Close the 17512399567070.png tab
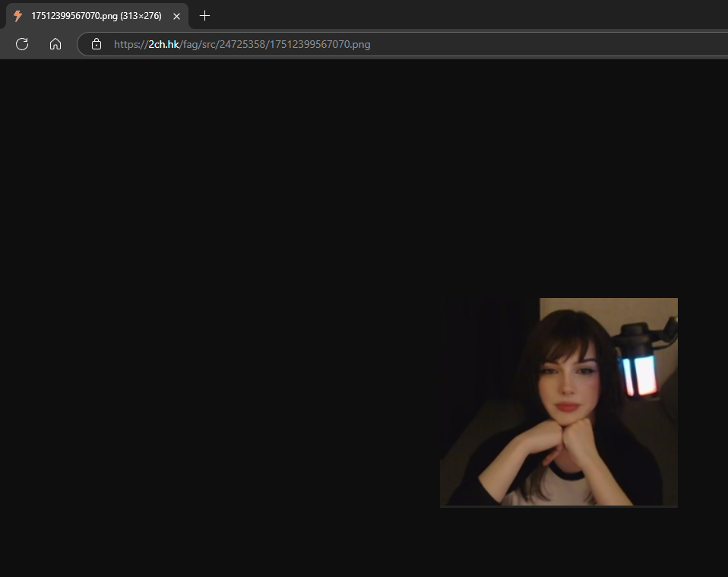This screenshot has height=577, width=728. (176, 16)
